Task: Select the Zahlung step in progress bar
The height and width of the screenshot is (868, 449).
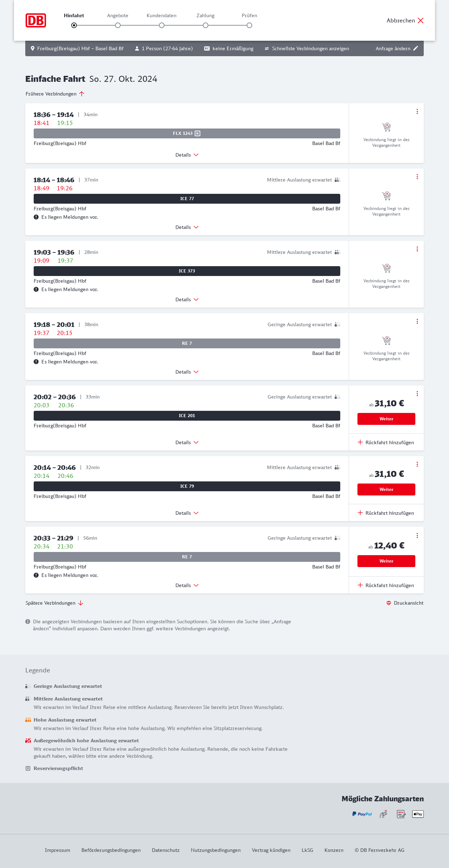Action: point(206,25)
